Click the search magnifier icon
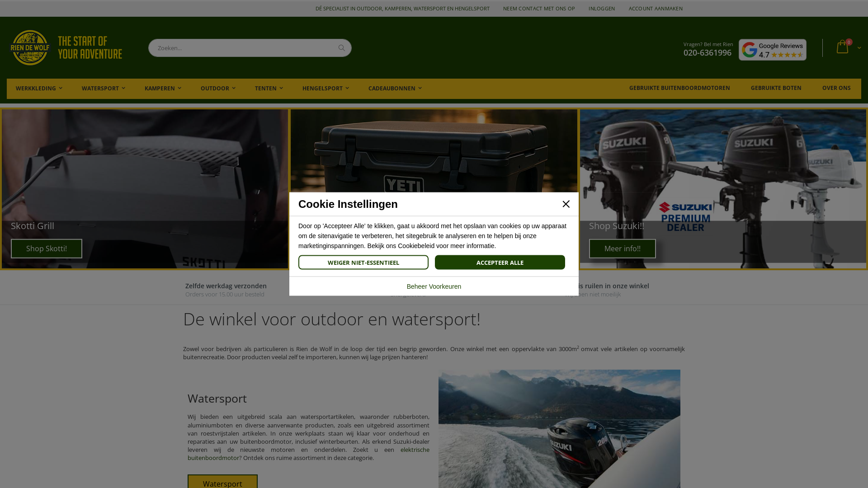This screenshot has width=868, height=488. 342,48
